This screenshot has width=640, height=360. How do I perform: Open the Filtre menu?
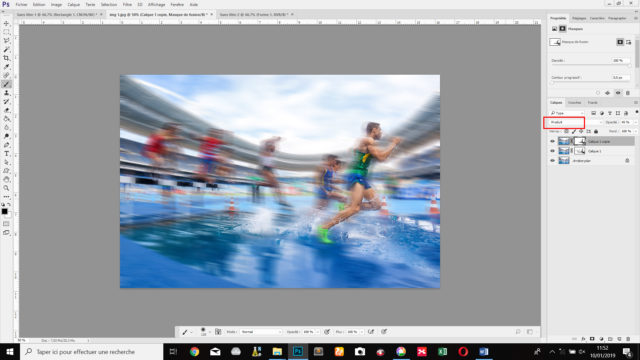[127, 4]
